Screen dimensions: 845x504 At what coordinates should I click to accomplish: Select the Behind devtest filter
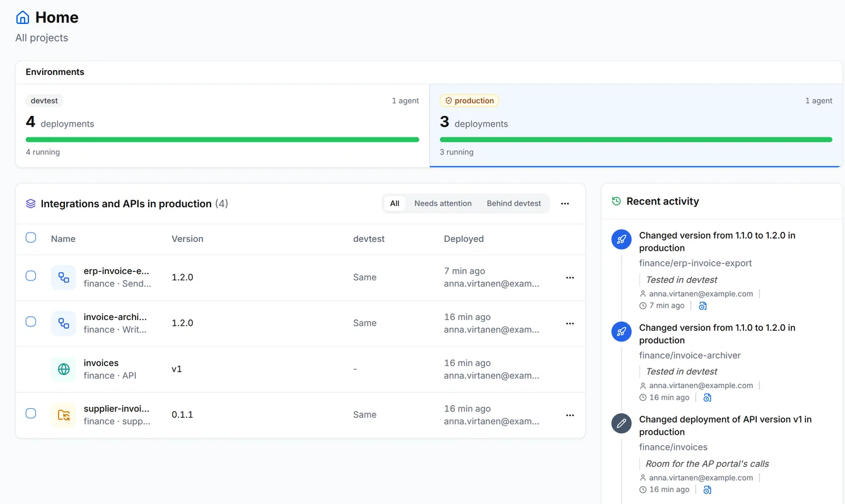(x=514, y=203)
